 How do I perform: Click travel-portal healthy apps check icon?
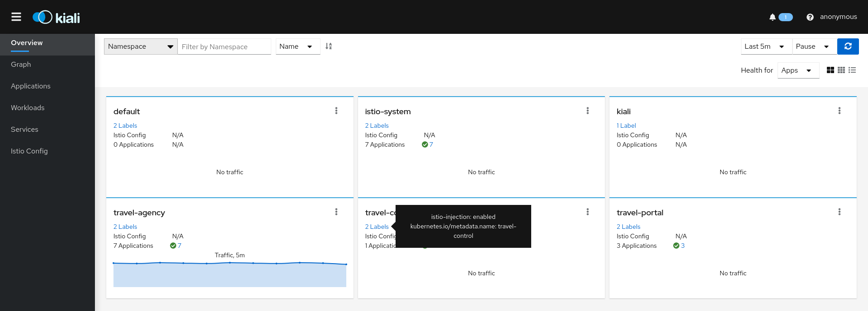676,246
